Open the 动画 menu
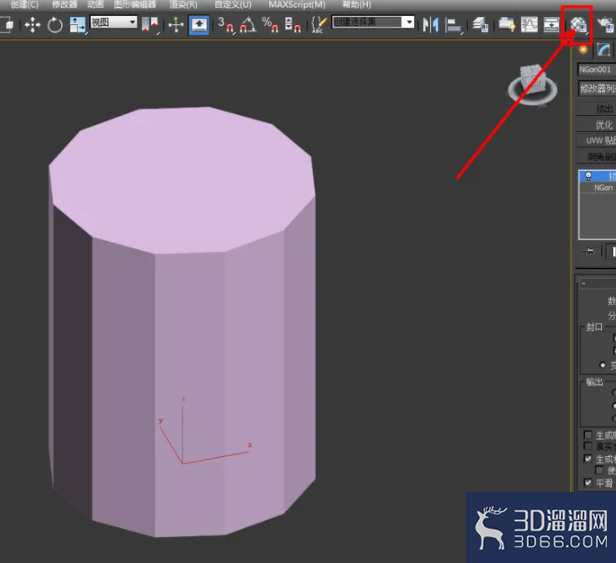The width and height of the screenshot is (616, 563). click(95, 5)
